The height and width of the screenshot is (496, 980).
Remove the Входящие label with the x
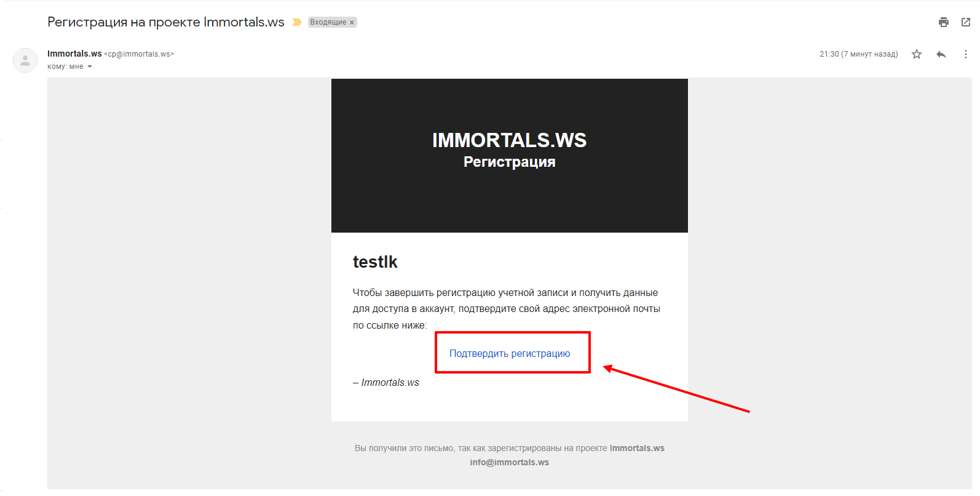pos(352,23)
